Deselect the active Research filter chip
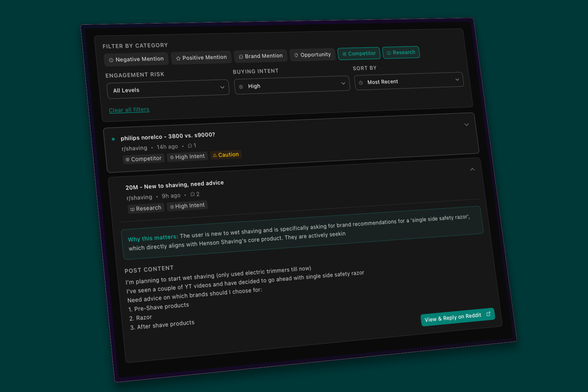The width and height of the screenshot is (588, 392). 401,52
